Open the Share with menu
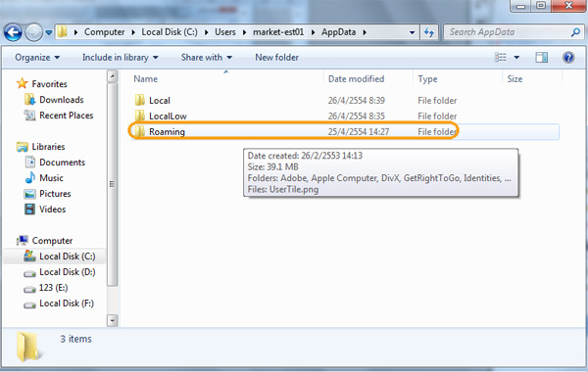 point(207,58)
